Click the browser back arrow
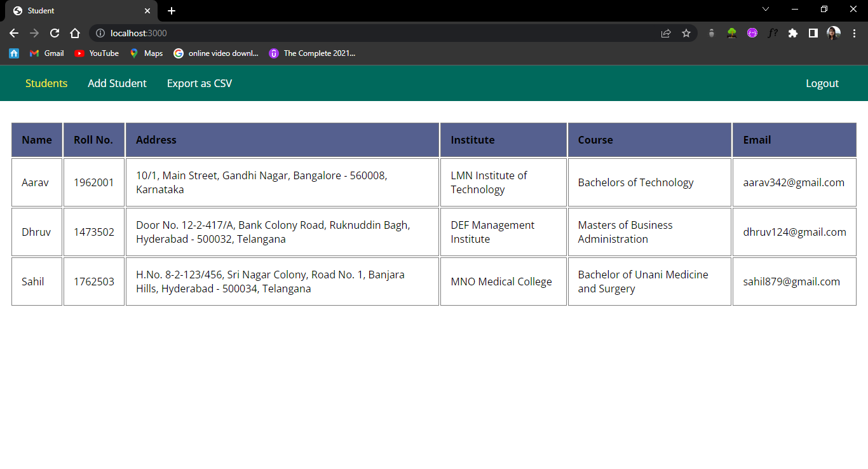The height and width of the screenshot is (469, 868). (14, 33)
